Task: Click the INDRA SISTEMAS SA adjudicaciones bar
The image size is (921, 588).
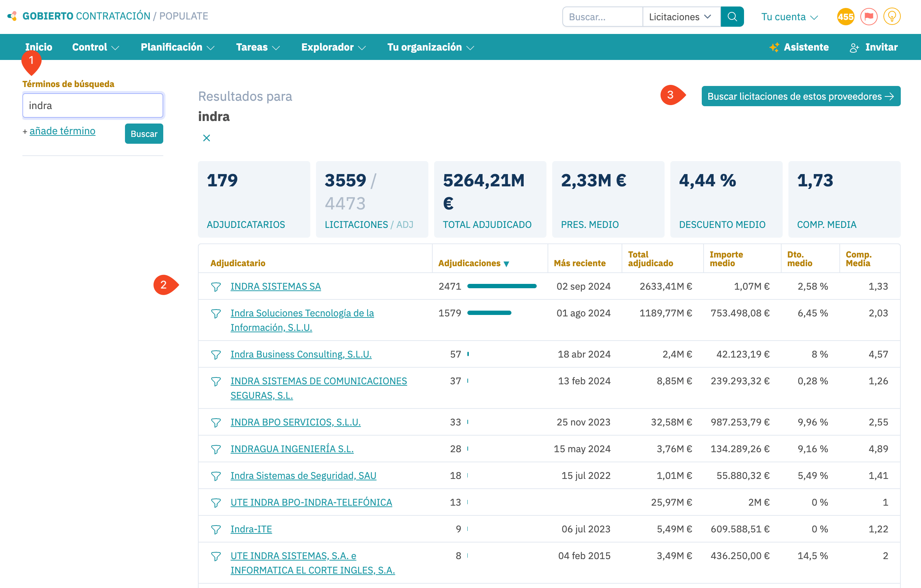Action: (501, 286)
